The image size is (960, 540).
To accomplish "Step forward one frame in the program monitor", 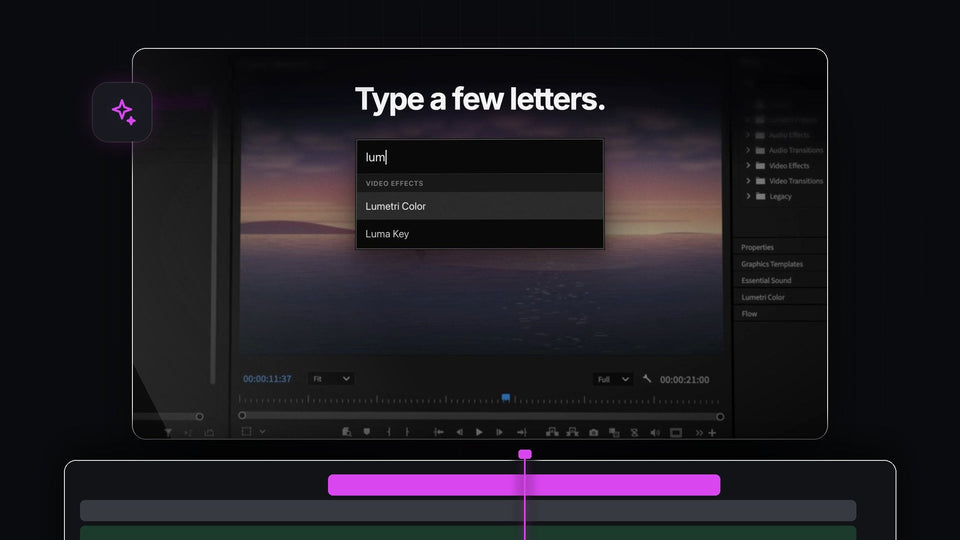I will (499, 432).
